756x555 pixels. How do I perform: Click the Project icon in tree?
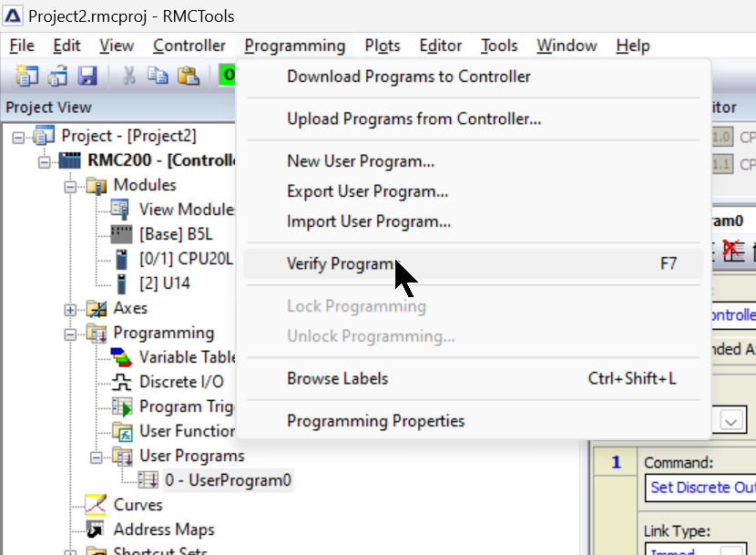(x=44, y=136)
